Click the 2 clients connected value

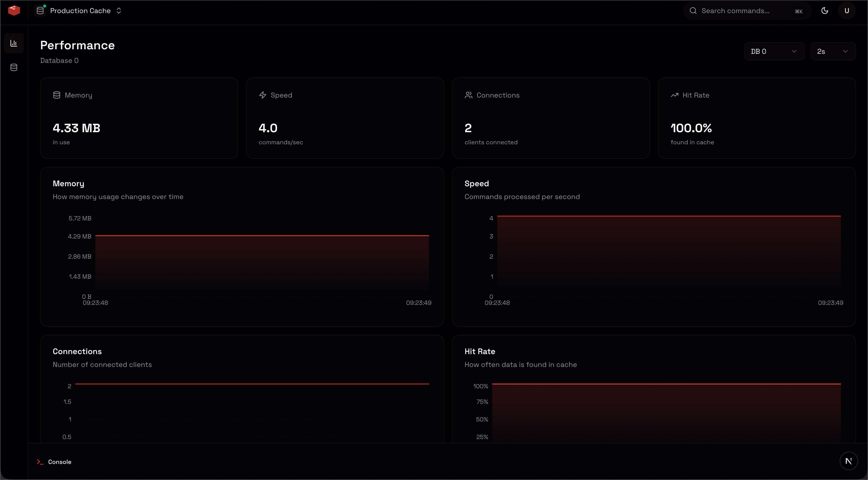click(468, 128)
